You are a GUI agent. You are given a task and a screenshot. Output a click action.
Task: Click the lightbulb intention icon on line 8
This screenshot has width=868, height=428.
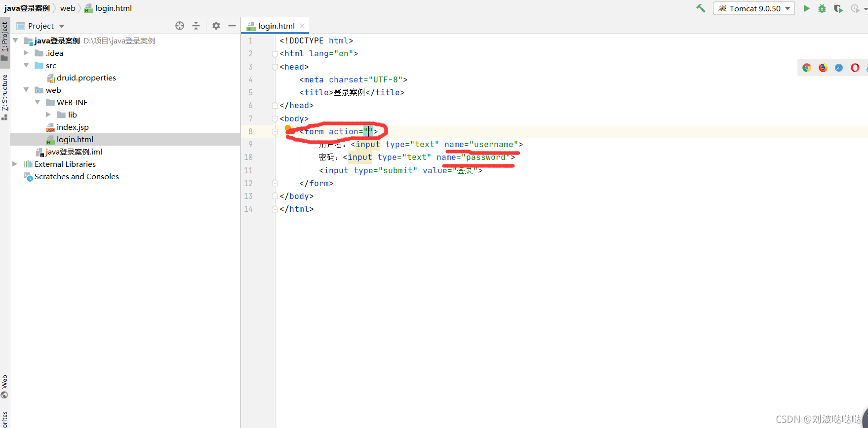pyautogui.click(x=288, y=128)
